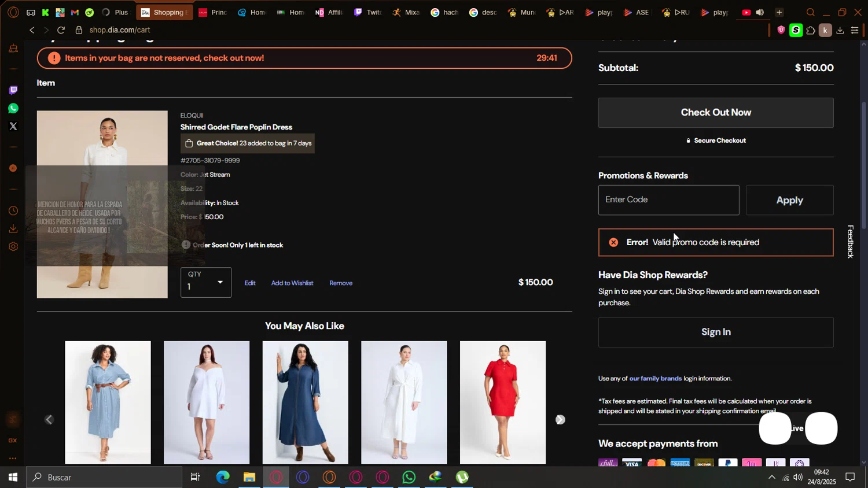Switch to the Shopping tab
Image resolution: width=868 pixels, height=488 pixels.
click(x=164, y=12)
